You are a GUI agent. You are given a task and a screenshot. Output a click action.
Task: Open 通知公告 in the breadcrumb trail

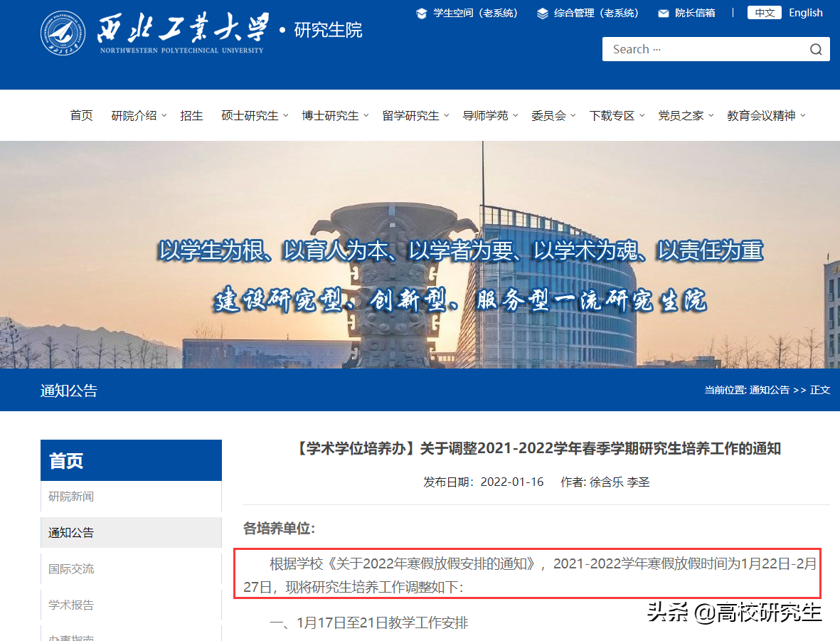[x=768, y=390]
